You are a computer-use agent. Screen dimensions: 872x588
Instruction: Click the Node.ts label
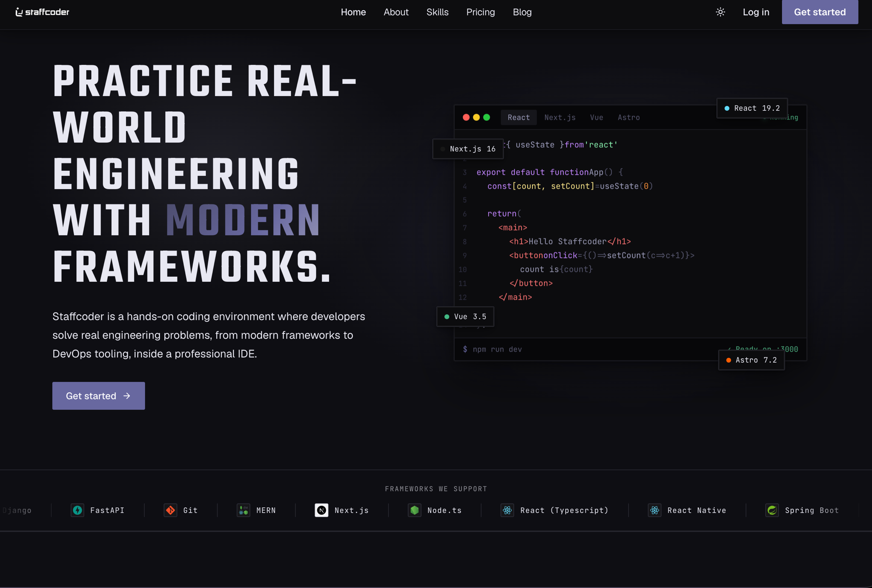(444, 510)
